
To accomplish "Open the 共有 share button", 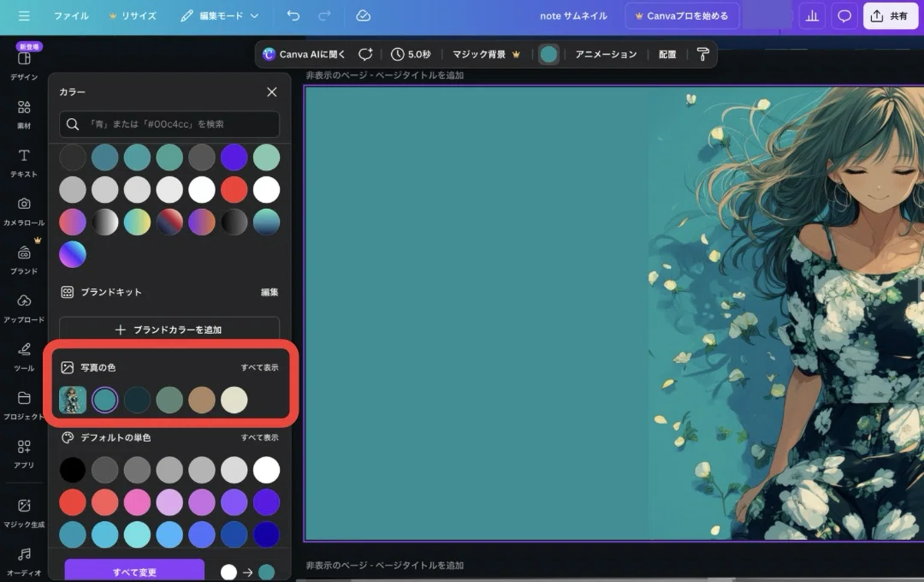I will click(890, 16).
